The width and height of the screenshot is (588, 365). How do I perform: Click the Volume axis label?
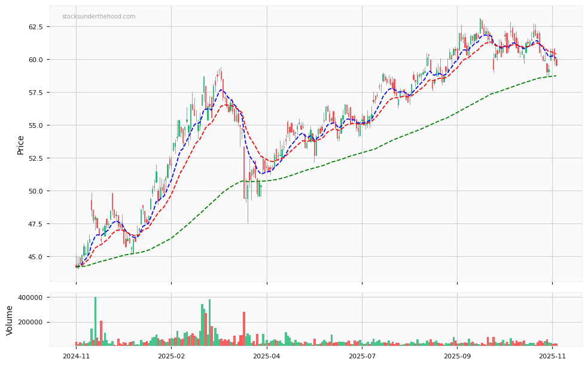(x=9, y=320)
